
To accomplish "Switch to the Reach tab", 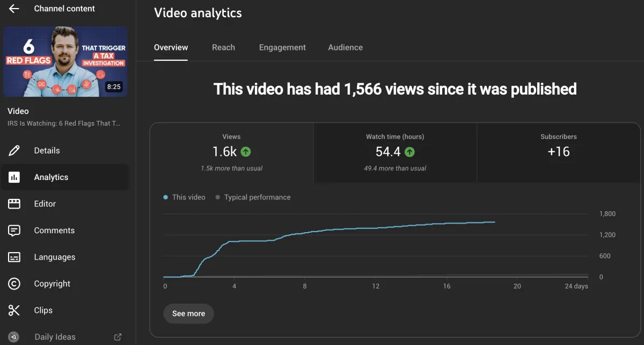I will [x=223, y=47].
